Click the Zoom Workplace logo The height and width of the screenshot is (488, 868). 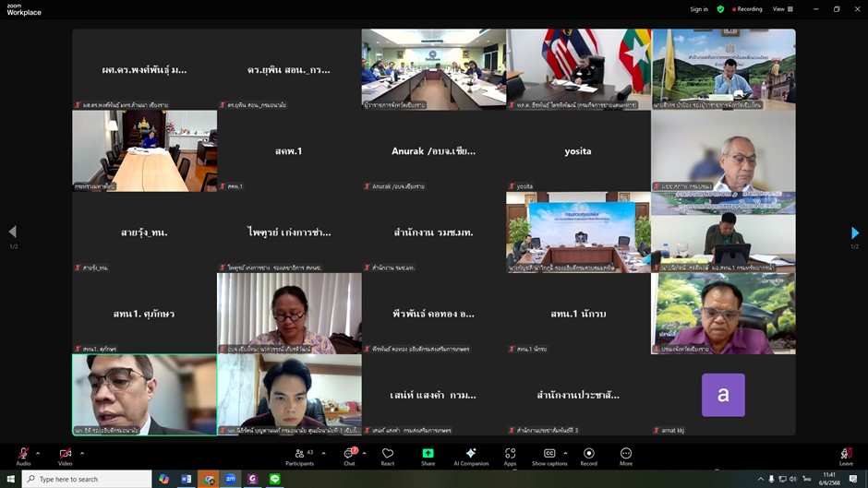click(x=24, y=9)
